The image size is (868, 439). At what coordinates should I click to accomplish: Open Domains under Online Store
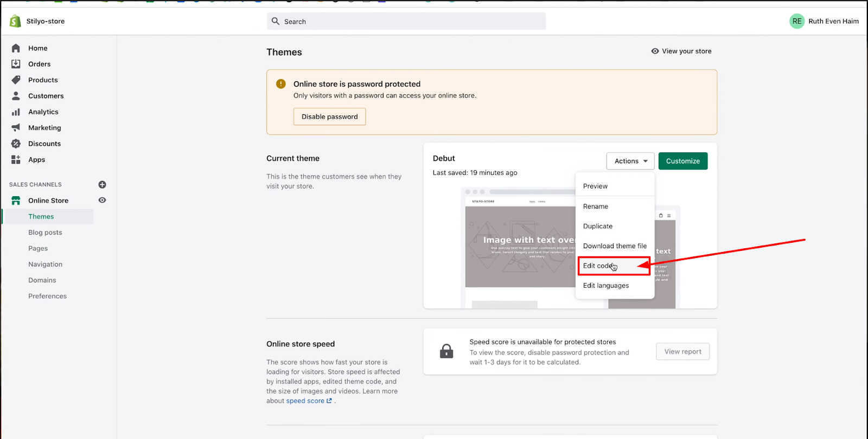click(x=42, y=280)
